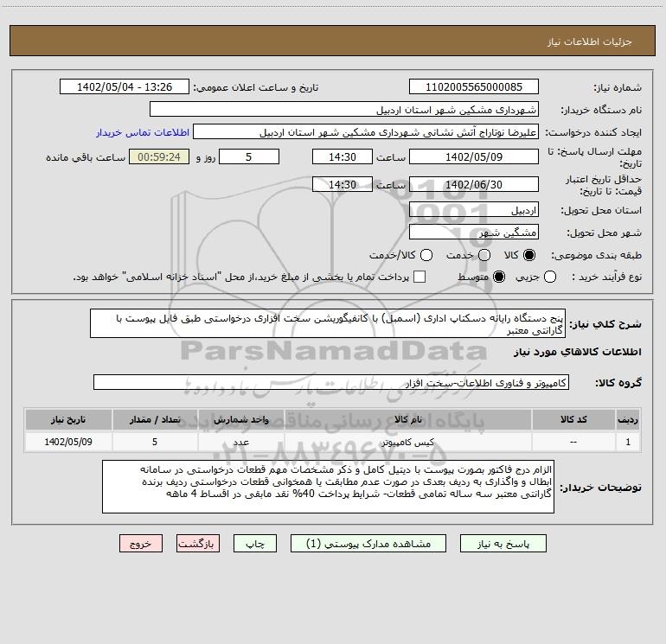Click the جزئیات اطلاعات نیاز header title
Image resolution: width=666 pixels, height=644 pixels.
(590, 41)
